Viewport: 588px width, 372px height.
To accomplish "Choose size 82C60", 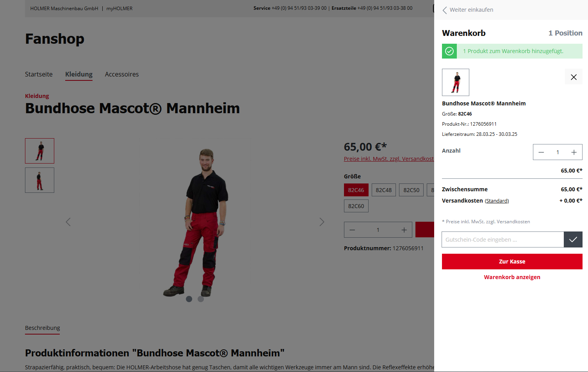I will click(356, 206).
